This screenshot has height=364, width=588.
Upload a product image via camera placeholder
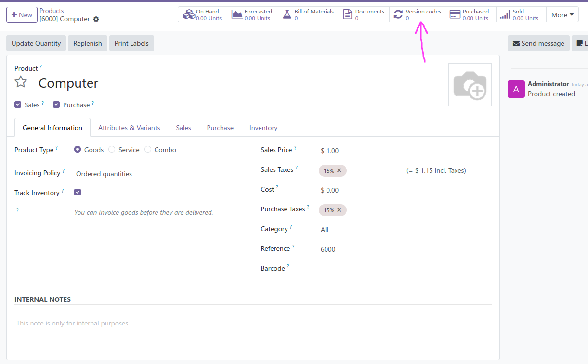pos(470,85)
